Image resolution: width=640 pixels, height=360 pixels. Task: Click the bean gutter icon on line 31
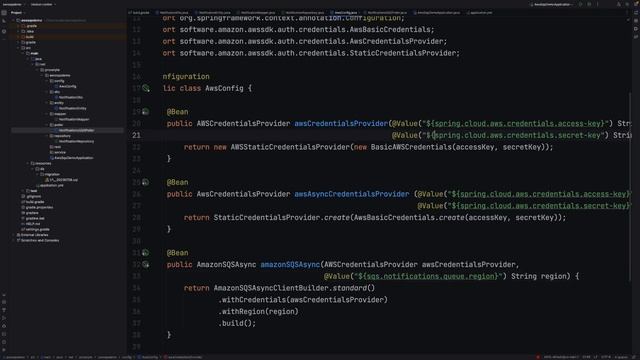[145, 253]
